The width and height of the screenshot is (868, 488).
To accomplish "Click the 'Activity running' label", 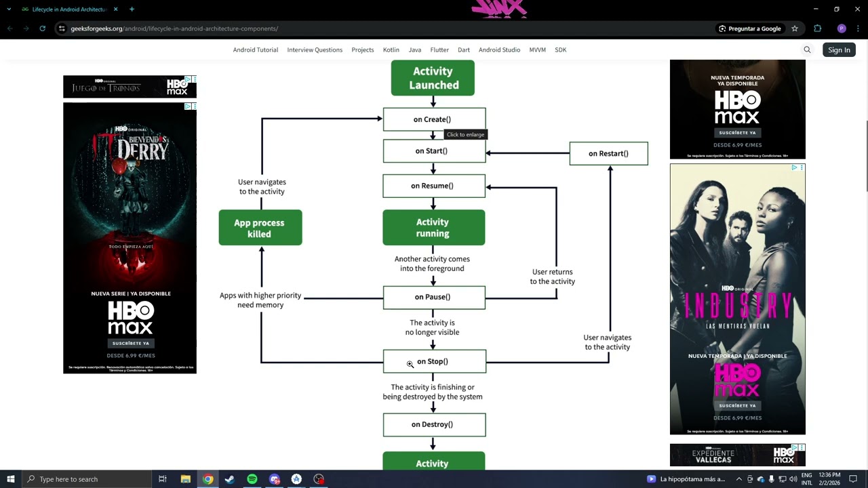I will tap(433, 228).
